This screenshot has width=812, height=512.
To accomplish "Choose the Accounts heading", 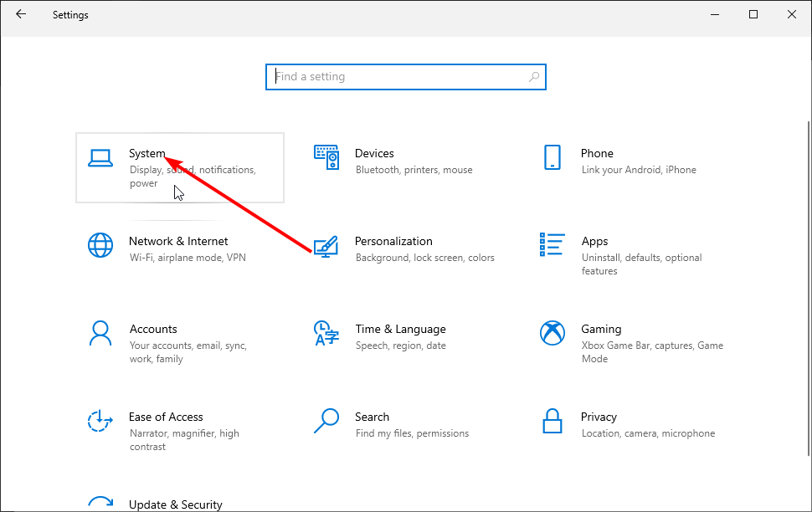I will (153, 329).
